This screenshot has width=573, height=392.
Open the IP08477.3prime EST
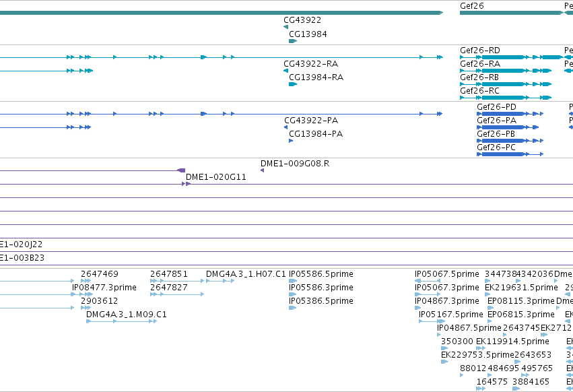[83, 294]
